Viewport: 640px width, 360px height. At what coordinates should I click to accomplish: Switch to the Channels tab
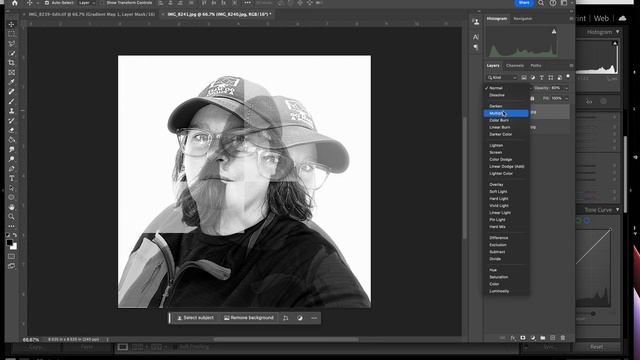coord(515,66)
